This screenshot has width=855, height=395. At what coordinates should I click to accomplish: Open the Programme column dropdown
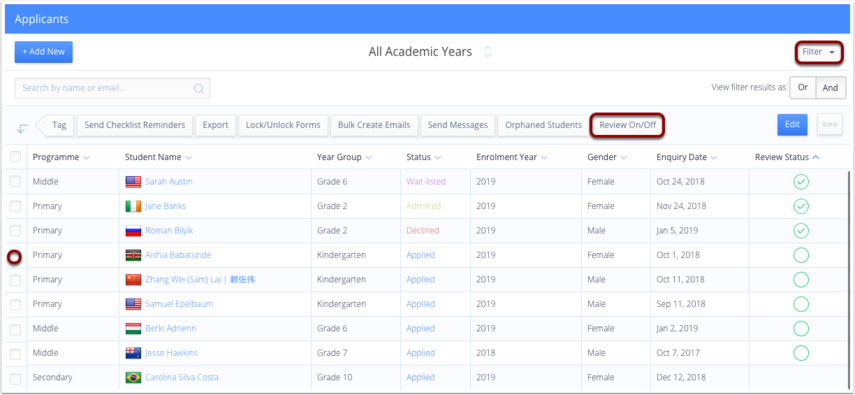[87, 158]
